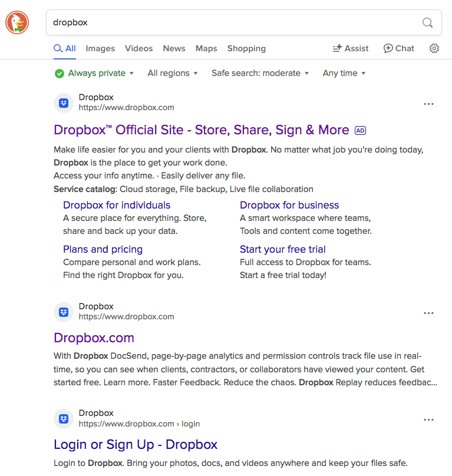This screenshot has height=476, width=452.
Task: Click the Dropbox favicon on login result
Action: click(x=64, y=419)
